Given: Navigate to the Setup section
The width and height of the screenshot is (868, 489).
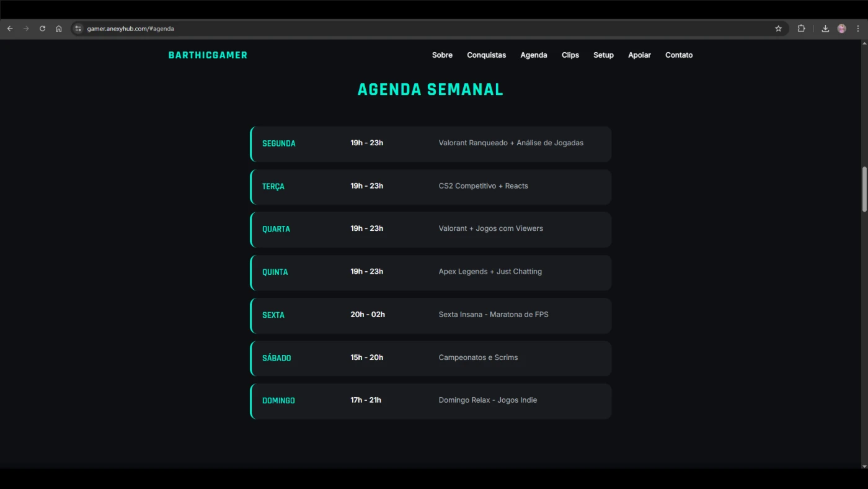Looking at the screenshot, I should (x=603, y=55).
